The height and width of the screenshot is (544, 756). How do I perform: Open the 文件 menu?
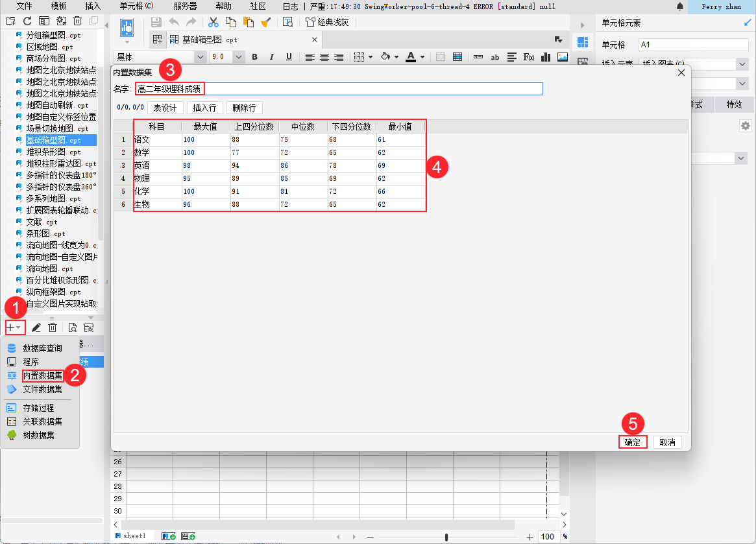click(24, 6)
